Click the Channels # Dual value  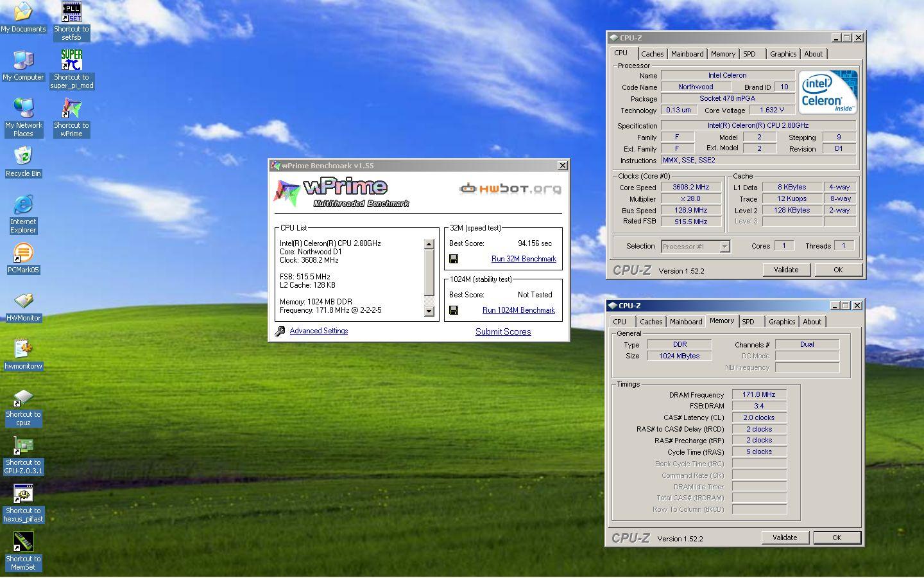pyautogui.click(x=807, y=345)
